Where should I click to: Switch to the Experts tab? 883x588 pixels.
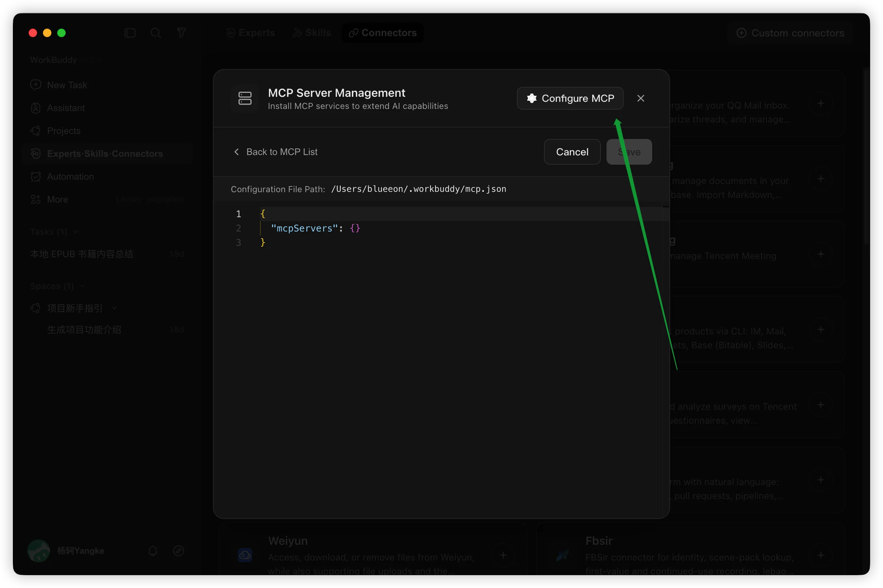tap(250, 33)
